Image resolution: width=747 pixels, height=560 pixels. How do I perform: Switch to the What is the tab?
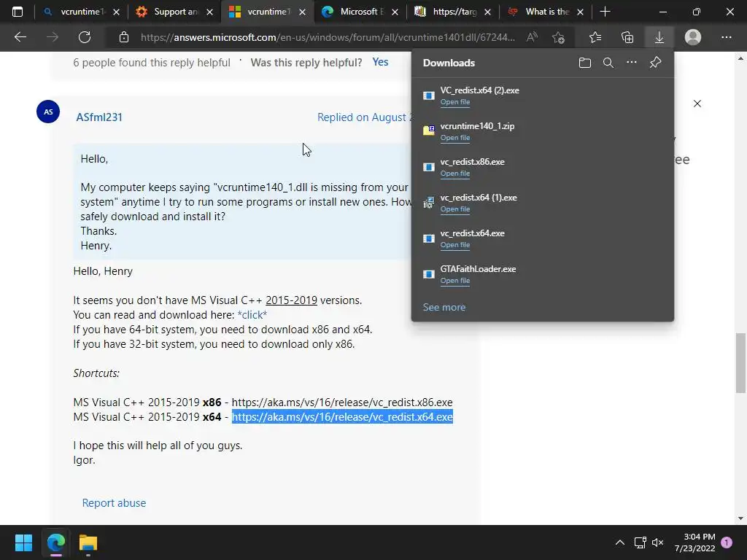pos(547,12)
